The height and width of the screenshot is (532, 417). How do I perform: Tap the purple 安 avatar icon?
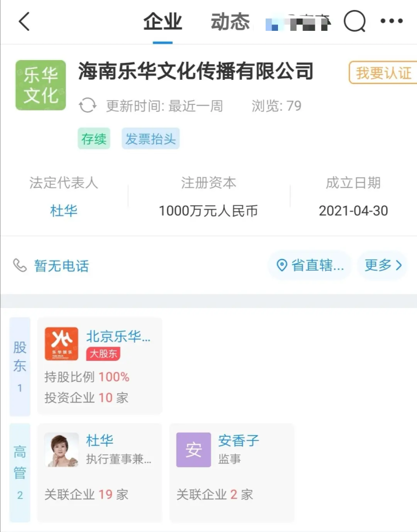coord(193,450)
